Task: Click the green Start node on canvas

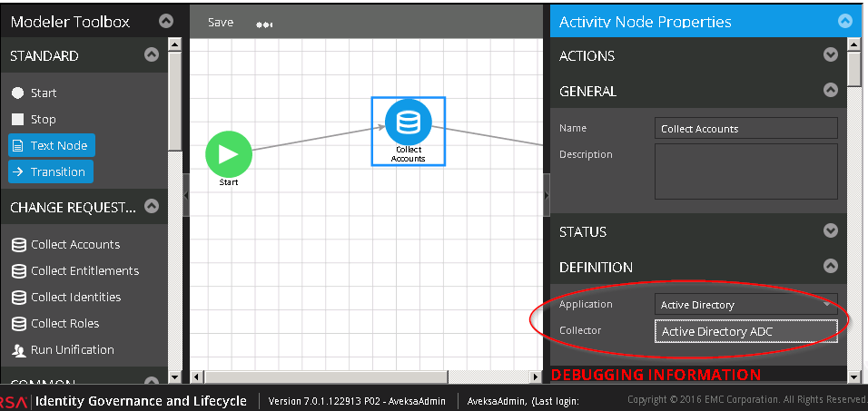Action: pyautogui.click(x=229, y=154)
